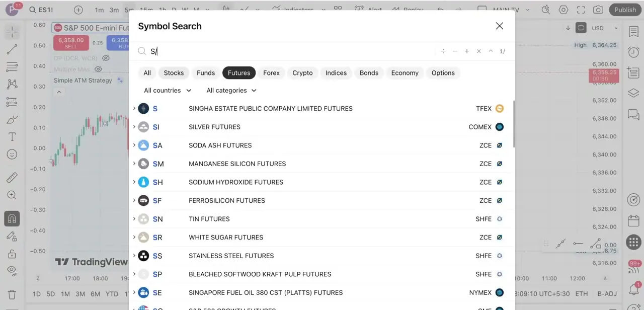Image resolution: width=644 pixels, height=310 pixels.
Task: Select the Indices filter tab
Action: point(336,73)
